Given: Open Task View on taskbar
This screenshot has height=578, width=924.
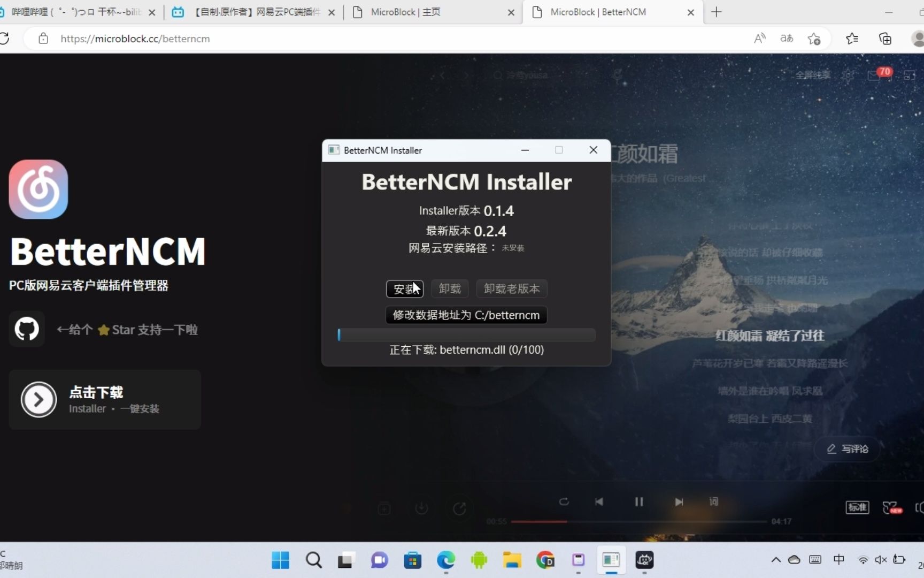Looking at the screenshot, I should [x=346, y=560].
